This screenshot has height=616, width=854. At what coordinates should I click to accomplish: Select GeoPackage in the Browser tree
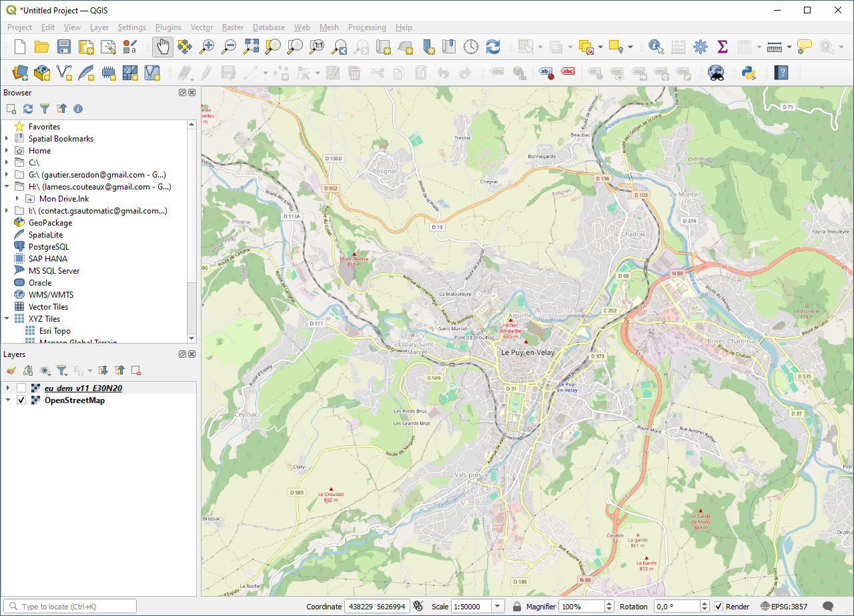[x=50, y=223]
